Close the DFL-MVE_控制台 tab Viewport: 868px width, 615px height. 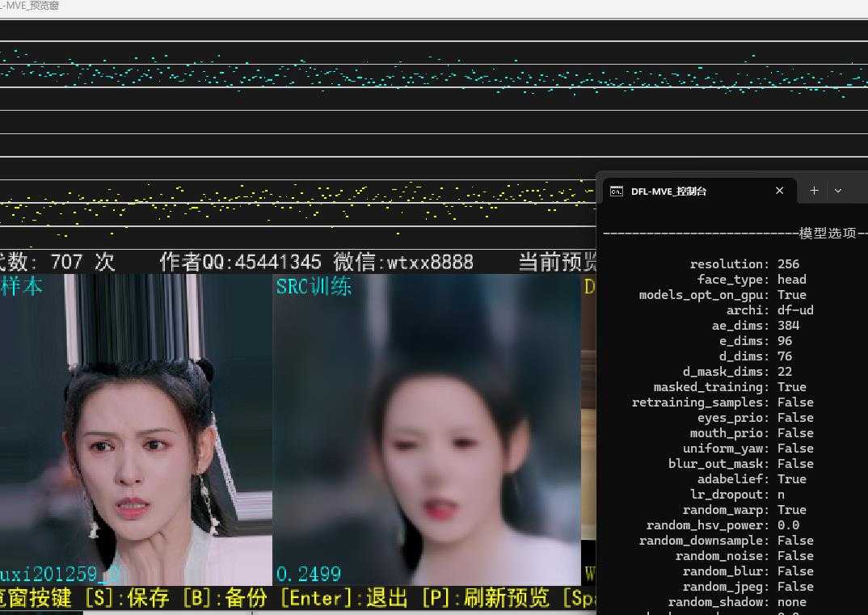pyautogui.click(x=778, y=191)
